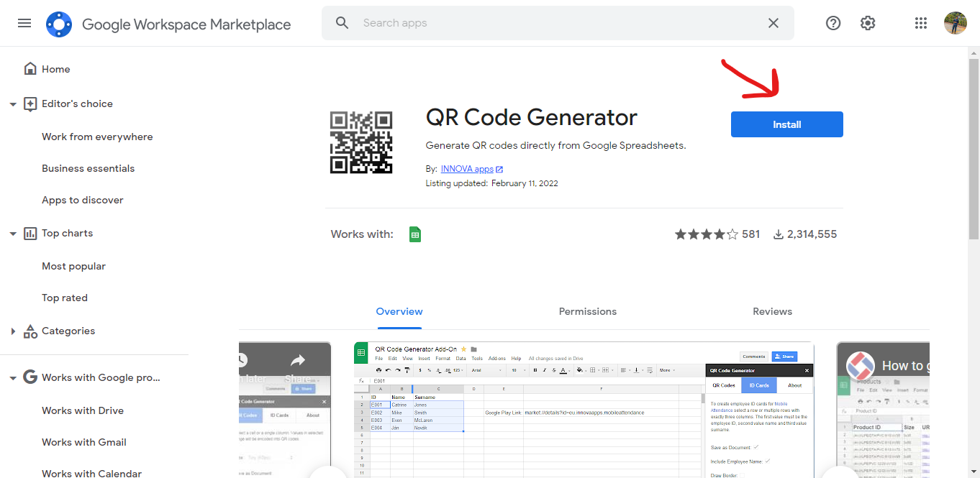
Task: Switch to the Permissions tab
Action: point(587,311)
